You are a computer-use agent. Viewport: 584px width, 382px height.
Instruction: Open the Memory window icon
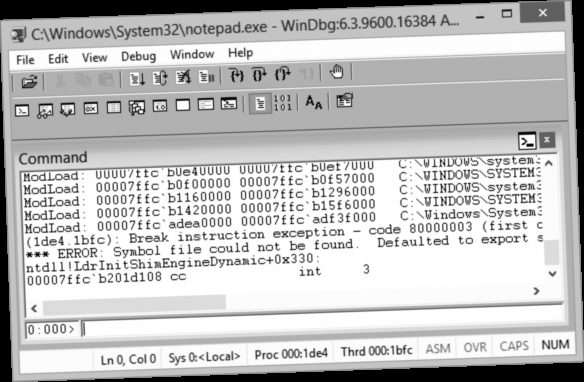pyautogui.click(x=114, y=108)
